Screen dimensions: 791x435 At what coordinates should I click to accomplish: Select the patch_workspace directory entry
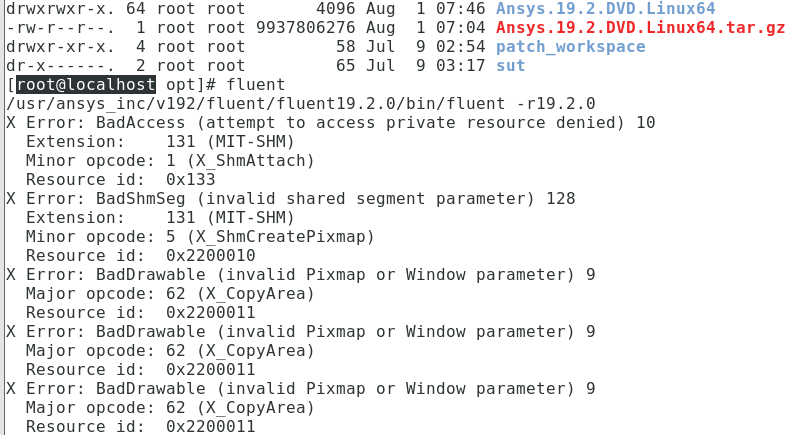(x=570, y=46)
